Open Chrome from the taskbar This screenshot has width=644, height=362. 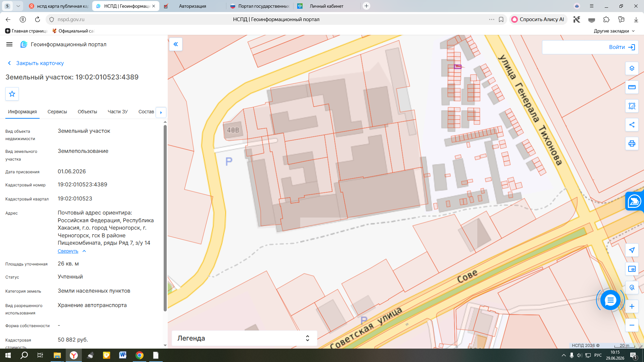coord(140,355)
